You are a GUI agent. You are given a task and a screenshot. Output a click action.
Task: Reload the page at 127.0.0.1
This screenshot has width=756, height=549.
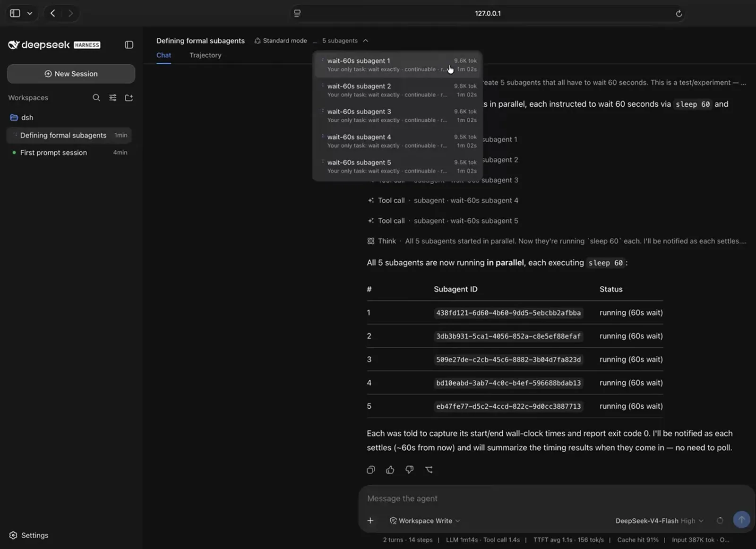(679, 13)
